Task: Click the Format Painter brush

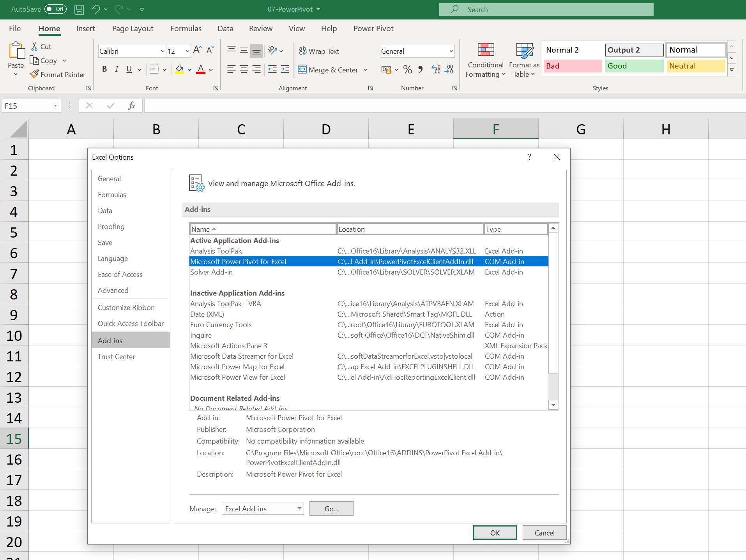Action: [x=34, y=74]
